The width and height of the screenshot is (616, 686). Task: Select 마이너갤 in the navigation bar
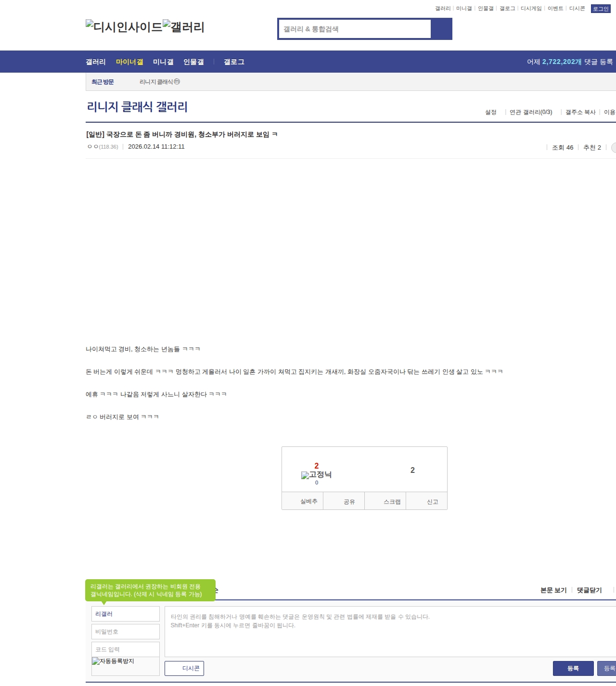point(129,62)
